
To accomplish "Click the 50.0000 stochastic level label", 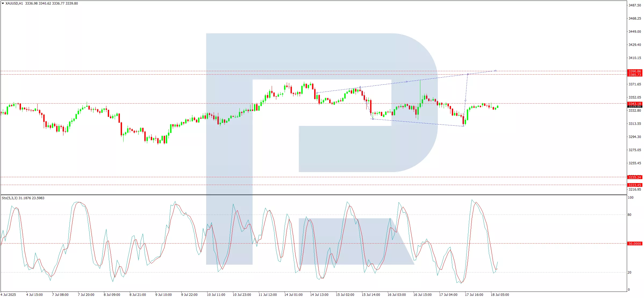I will pyautogui.click(x=635, y=244).
